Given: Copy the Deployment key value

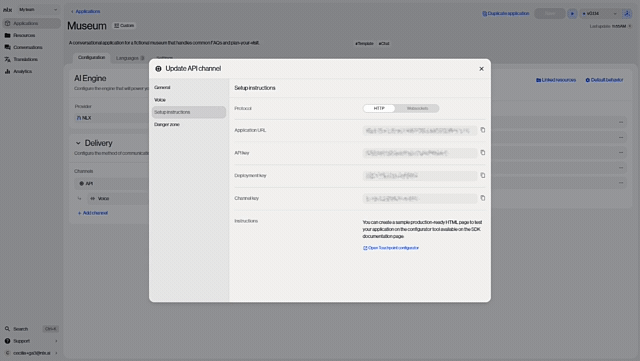Looking at the screenshot, I should (x=482, y=175).
